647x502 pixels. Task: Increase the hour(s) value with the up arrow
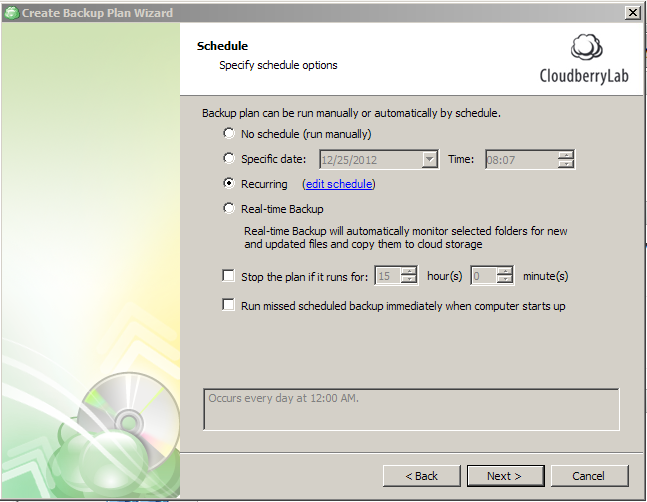click(408, 271)
